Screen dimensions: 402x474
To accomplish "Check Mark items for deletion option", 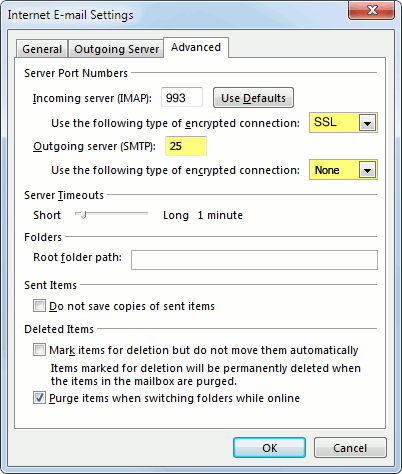I will coord(39,350).
